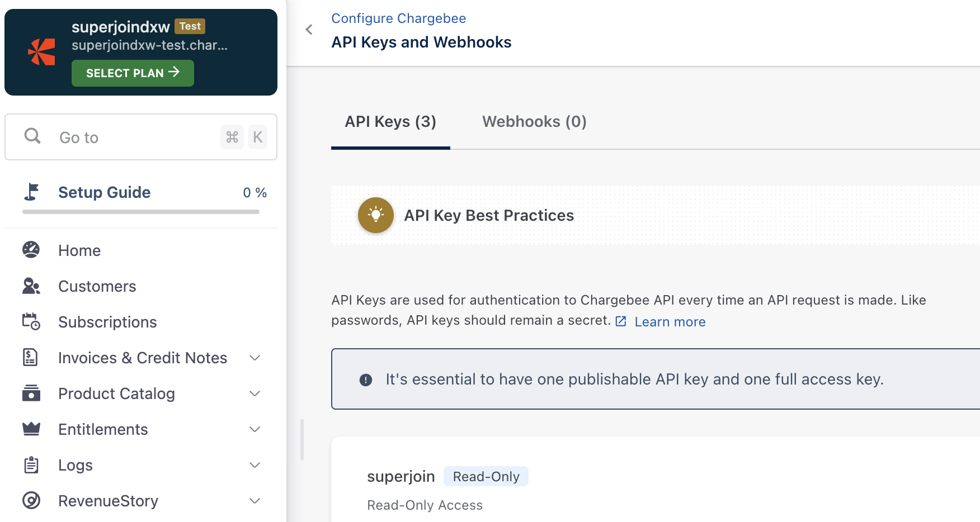Click the search magnifier icon

click(32, 136)
